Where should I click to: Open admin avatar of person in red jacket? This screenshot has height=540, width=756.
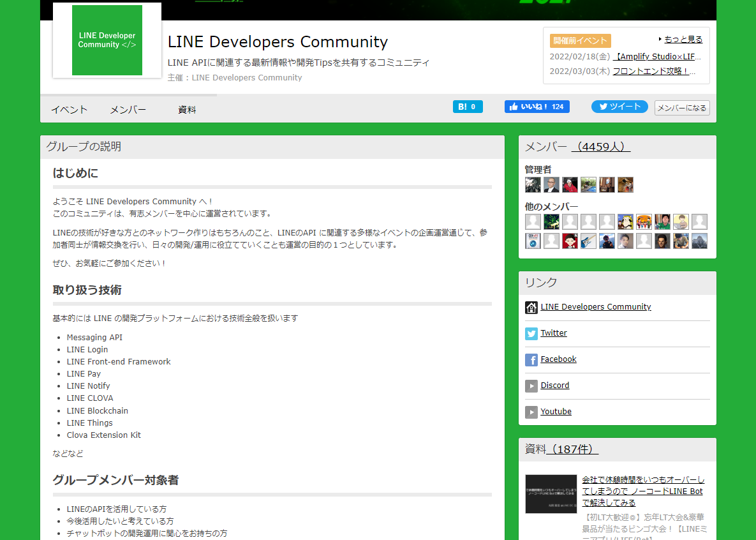tap(570, 185)
